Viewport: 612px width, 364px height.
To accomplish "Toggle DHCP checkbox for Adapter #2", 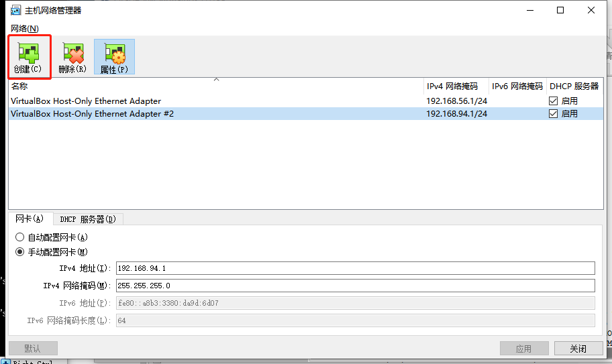I will click(x=553, y=114).
